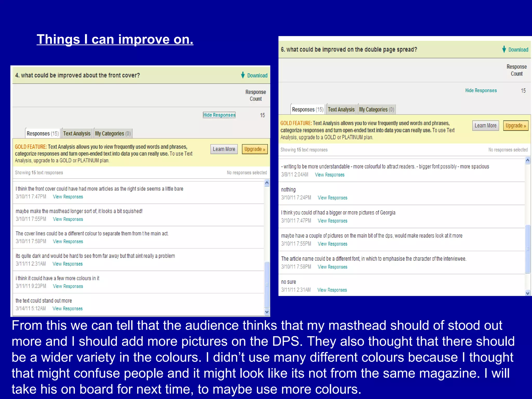The width and height of the screenshot is (532, 399).
Task: Open Text Analysis tab in question 4 panel
Action: 77,134
